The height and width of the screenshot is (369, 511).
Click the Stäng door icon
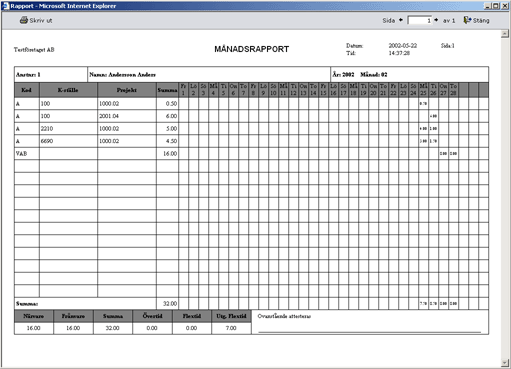tap(467, 20)
